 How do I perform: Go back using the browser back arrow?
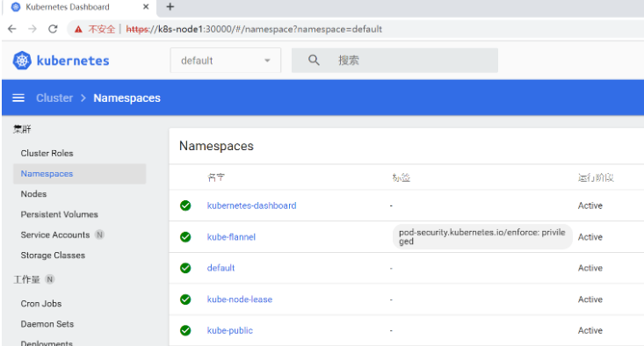[x=12, y=29]
